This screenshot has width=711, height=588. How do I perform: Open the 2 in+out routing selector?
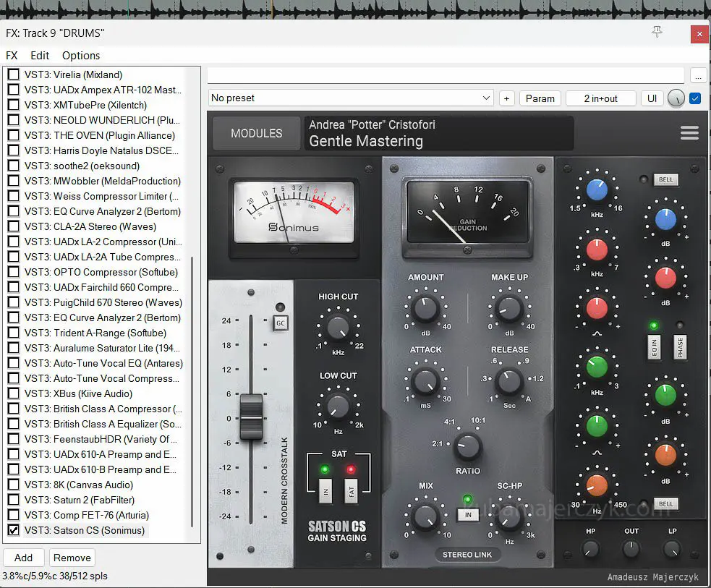[600, 98]
